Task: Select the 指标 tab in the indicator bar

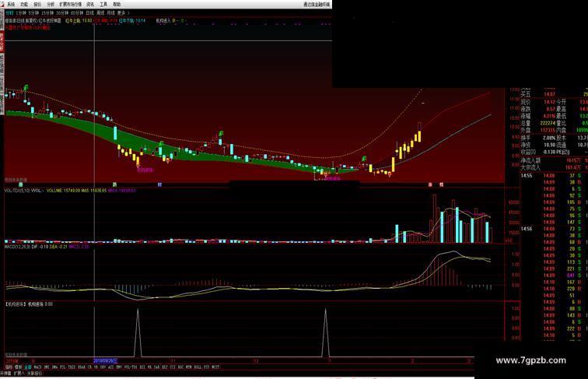Action: tap(9, 367)
